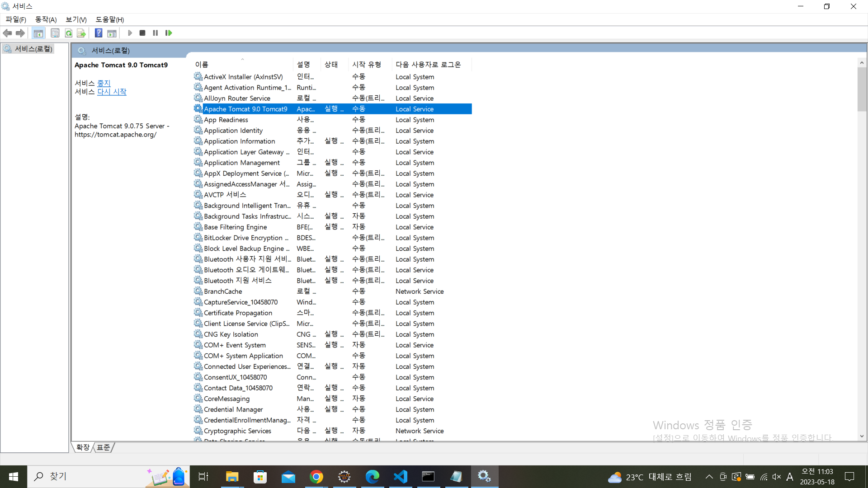Open the Mail app from the taskbar
Image resolution: width=868 pixels, height=488 pixels.
point(288,477)
